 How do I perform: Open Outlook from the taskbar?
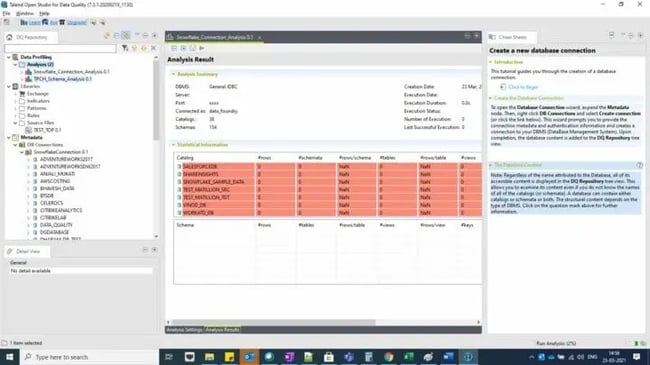249,357
